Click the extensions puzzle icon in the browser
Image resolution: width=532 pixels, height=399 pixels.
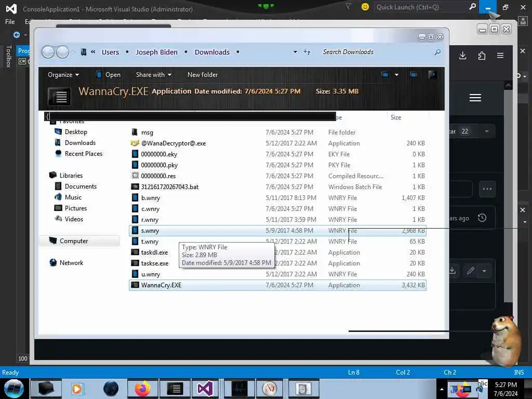(482, 56)
